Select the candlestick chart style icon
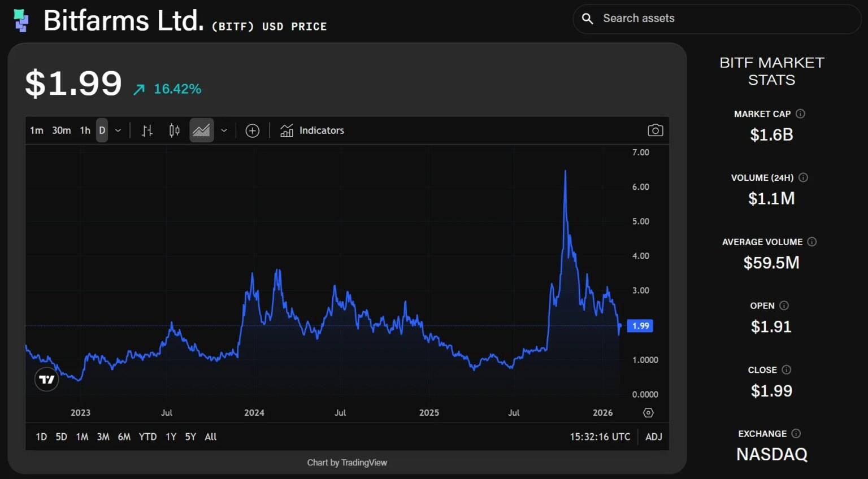This screenshot has height=479, width=868. click(x=174, y=130)
